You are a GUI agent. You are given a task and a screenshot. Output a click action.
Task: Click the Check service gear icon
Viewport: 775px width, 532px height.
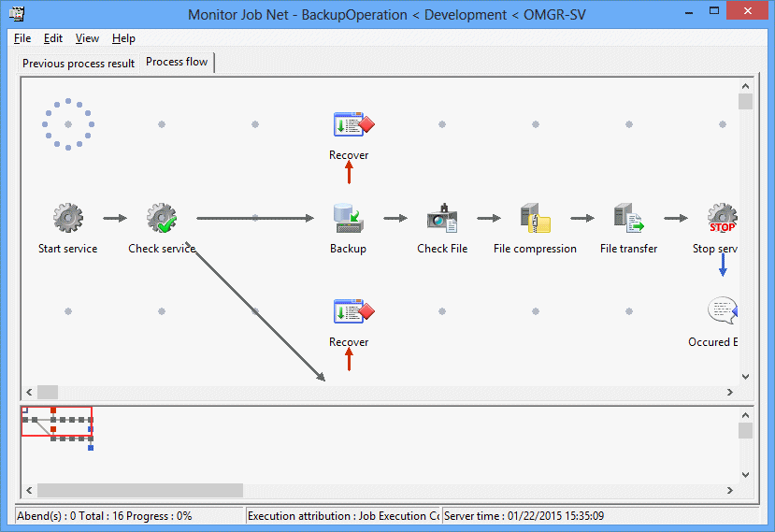point(162,219)
